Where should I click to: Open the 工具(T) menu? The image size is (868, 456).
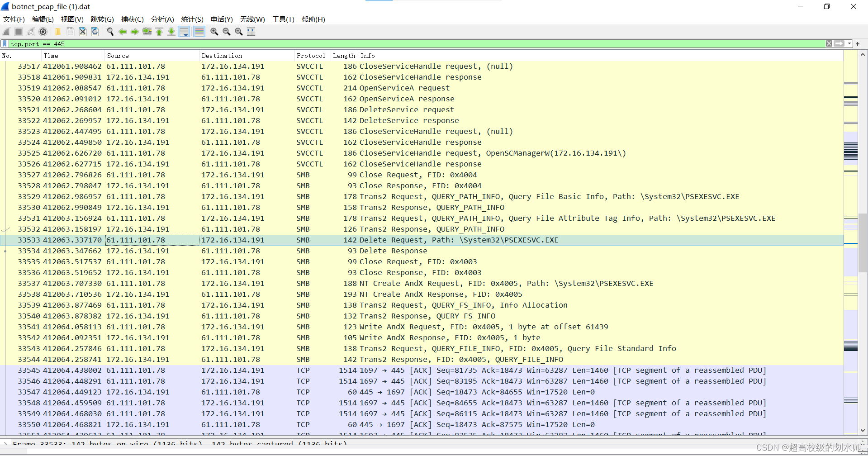[283, 19]
